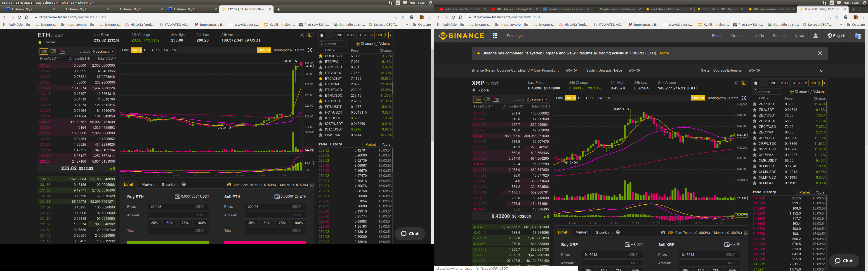Dismiss the system upgrade notification banner
This screenshot has height=271, width=868.
[x=820, y=53]
